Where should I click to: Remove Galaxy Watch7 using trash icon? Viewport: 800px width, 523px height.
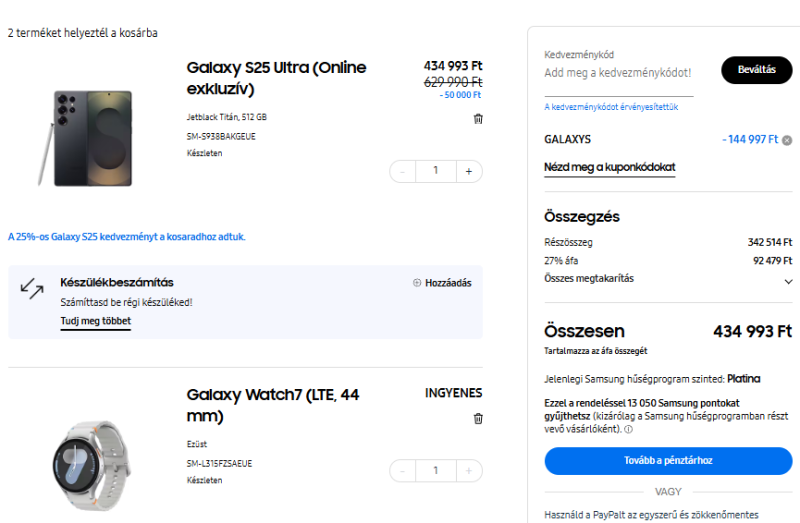click(478, 418)
